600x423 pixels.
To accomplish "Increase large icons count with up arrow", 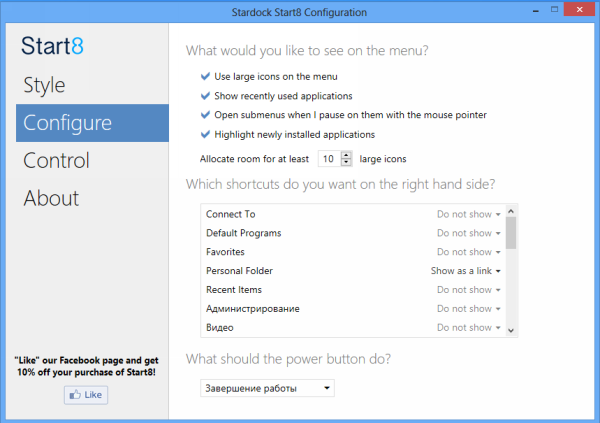I will [x=346, y=155].
